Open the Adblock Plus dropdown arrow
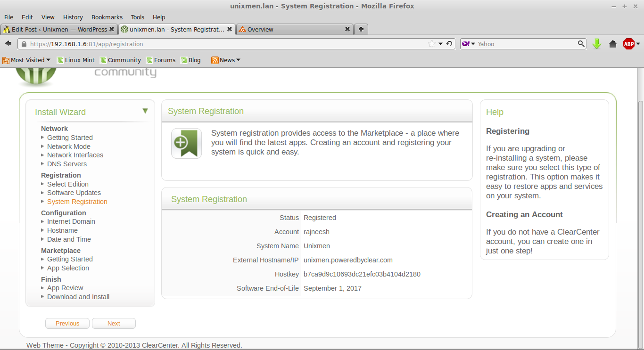Viewport: 644px width, 350px height. [x=638, y=44]
